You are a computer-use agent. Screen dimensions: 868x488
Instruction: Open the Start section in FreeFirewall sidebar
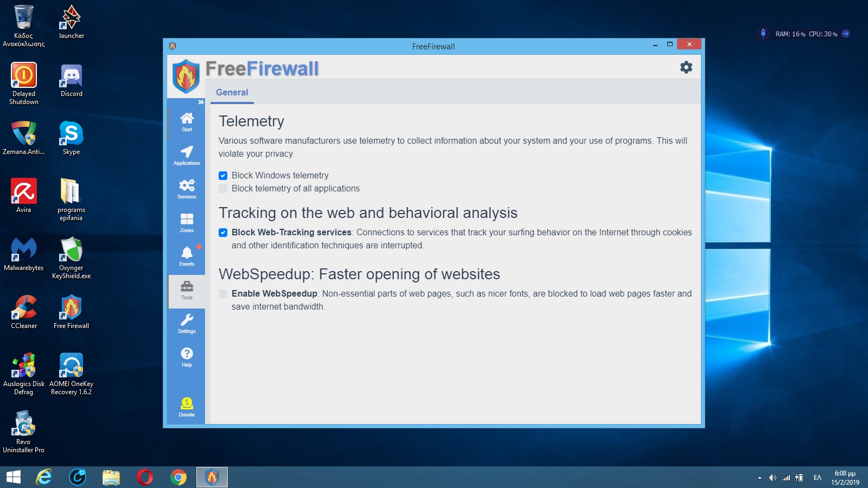tap(187, 123)
